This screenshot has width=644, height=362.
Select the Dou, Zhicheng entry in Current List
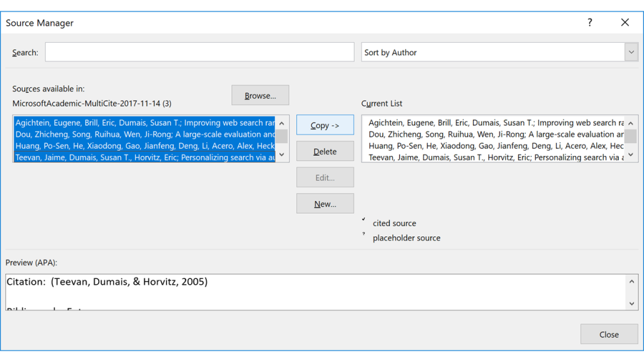coord(491,134)
